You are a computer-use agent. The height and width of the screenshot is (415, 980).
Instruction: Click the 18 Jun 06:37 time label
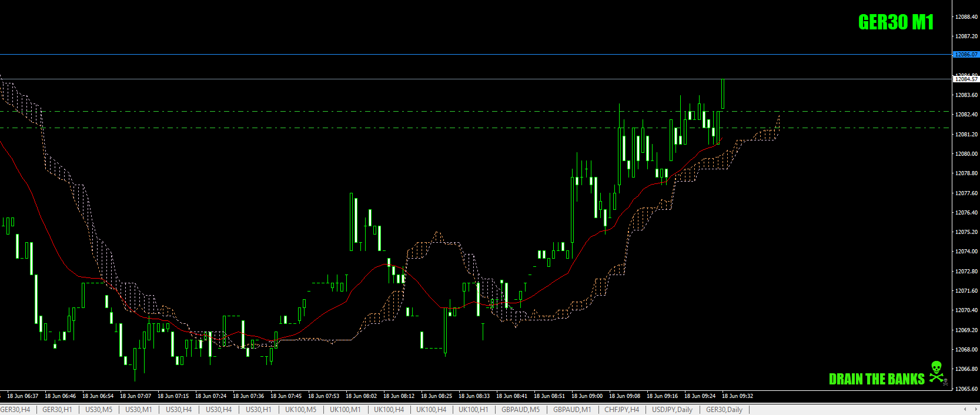pyautogui.click(x=22, y=396)
